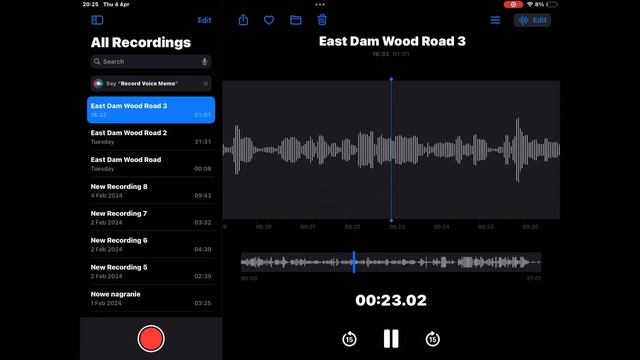Open New Recording 5
Image resolution: width=640 pixels, height=360 pixels.
pos(151,271)
